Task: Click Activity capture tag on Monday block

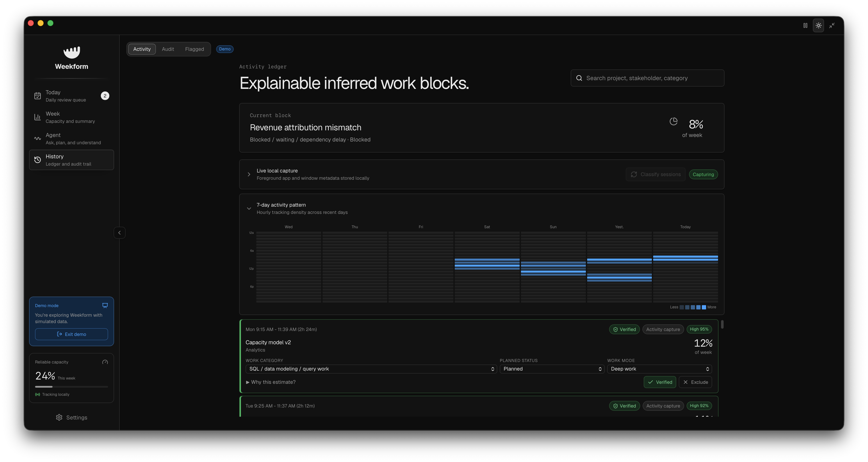Action: coord(663,329)
